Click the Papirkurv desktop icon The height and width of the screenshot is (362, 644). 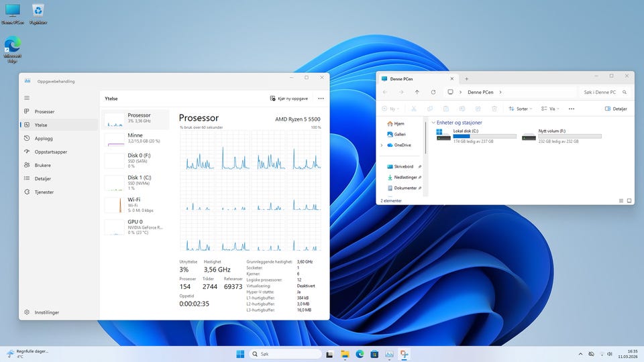tap(38, 11)
